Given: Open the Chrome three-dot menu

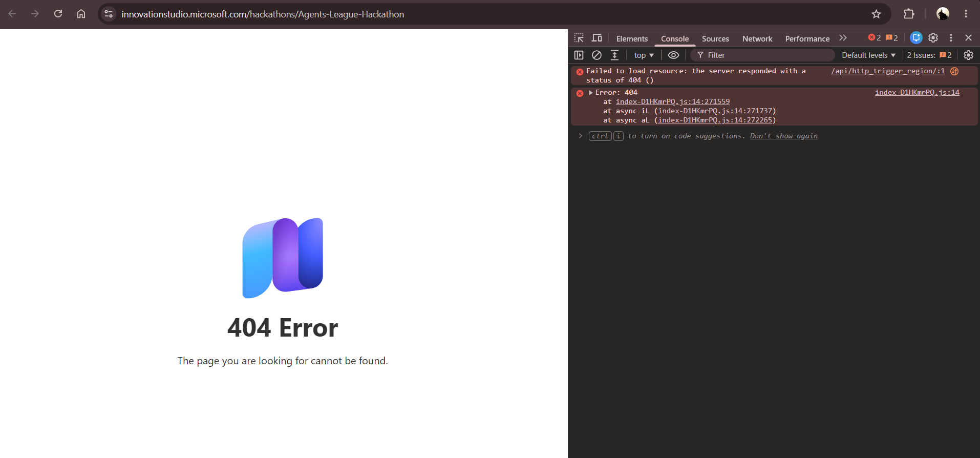Looking at the screenshot, I should 966,14.
